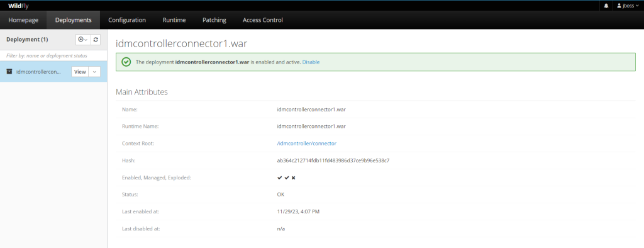Click the user icon next to jboss

click(x=619, y=6)
